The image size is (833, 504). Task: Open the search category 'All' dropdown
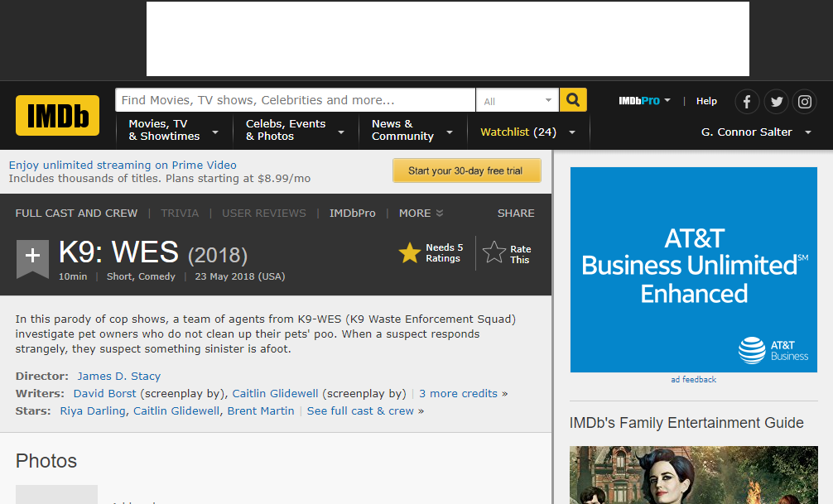517,100
